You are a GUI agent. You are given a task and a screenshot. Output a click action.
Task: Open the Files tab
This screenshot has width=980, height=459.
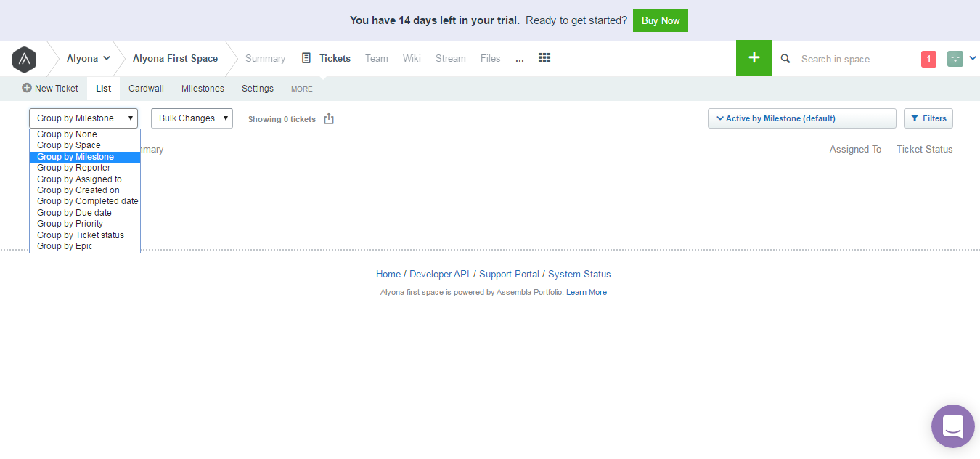pos(491,58)
